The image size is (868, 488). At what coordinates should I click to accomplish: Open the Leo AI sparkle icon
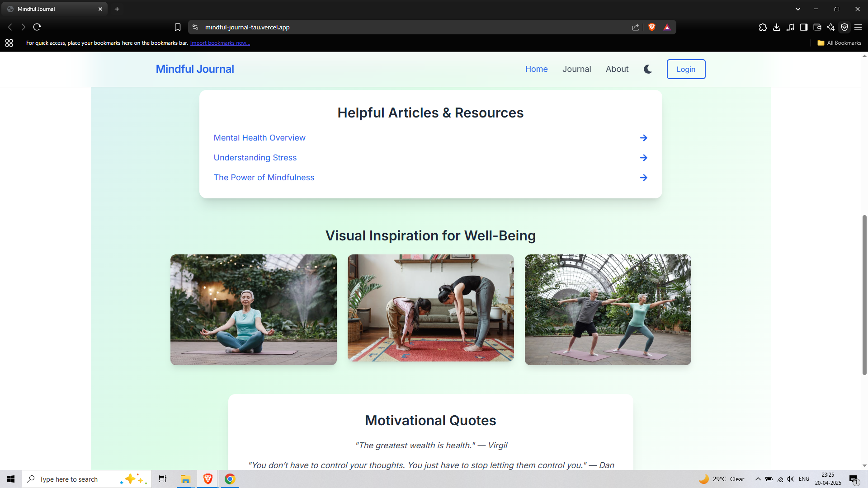pos(831,27)
